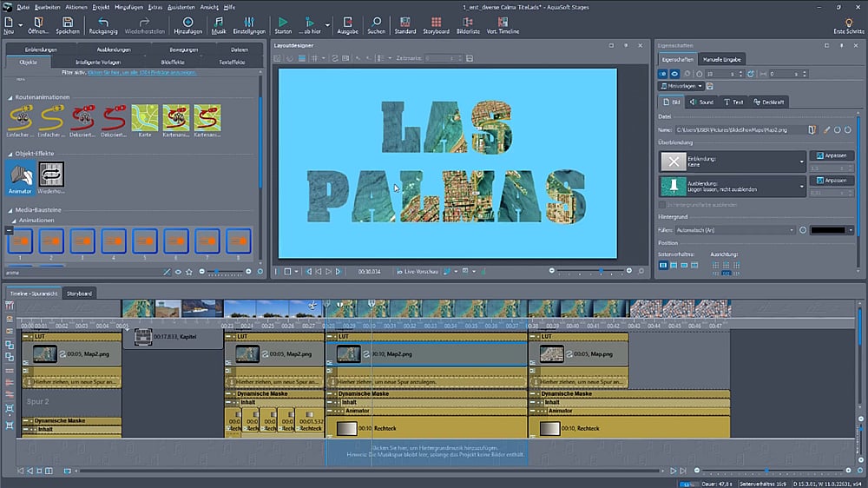This screenshot has width=868, height=488.
Task: Toggle the eye visibility button in Eigenschaften
Action: point(674,74)
